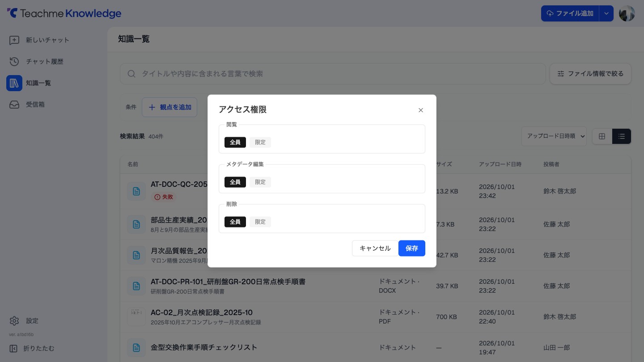
Task: Click the 月次品質報告 file icon
Action: point(136,255)
